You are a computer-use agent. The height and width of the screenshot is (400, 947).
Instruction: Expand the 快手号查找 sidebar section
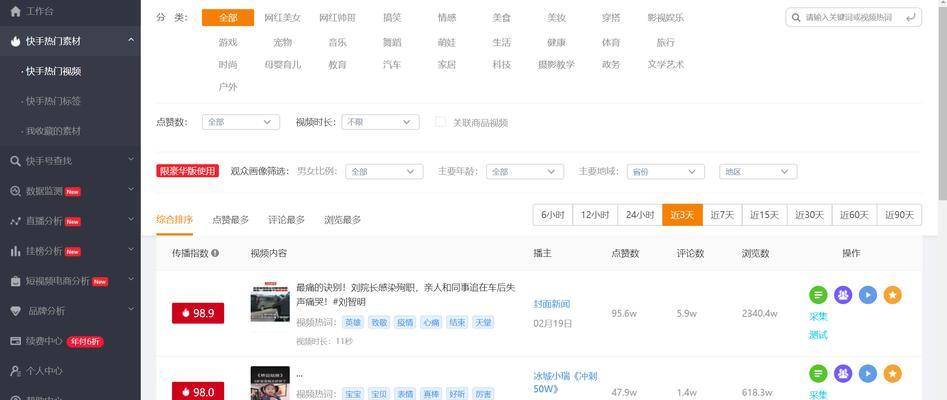point(131,160)
